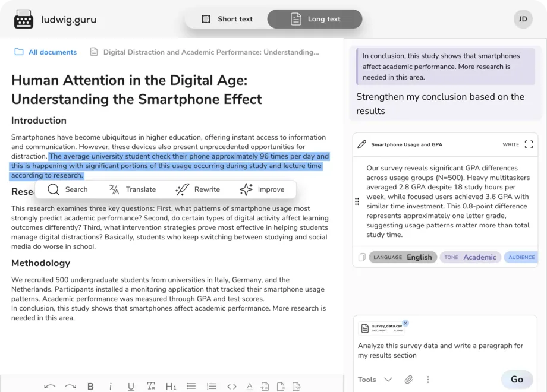This screenshot has width=547, height=392.
Task: Insert a code block with the angle-brackets icon
Action: point(232,386)
